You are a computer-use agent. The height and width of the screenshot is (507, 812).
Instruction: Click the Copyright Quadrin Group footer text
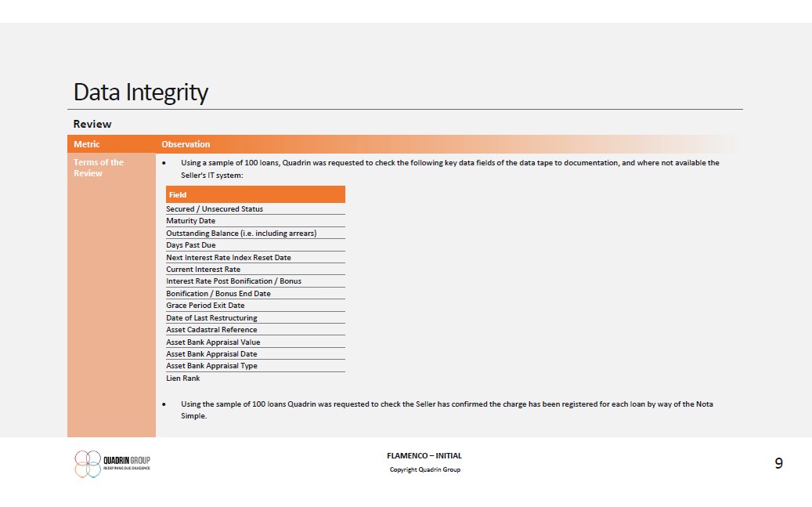(x=424, y=469)
